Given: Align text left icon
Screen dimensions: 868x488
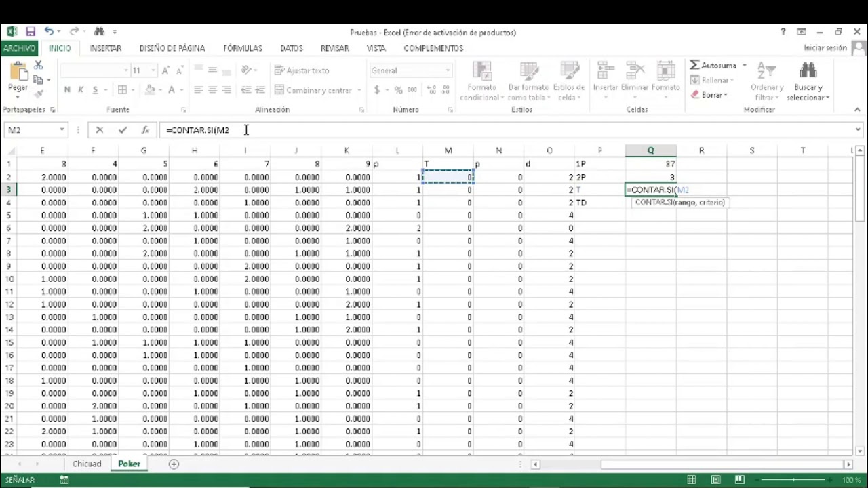Looking at the screenshot, I should [198, 89].
